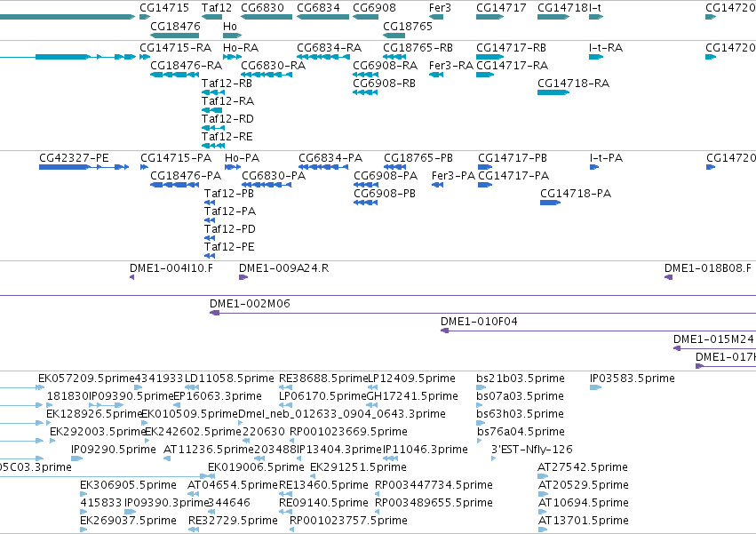756x534 pixels.
Task: Select the Taf12 gene label
Action: click(217, 8)
